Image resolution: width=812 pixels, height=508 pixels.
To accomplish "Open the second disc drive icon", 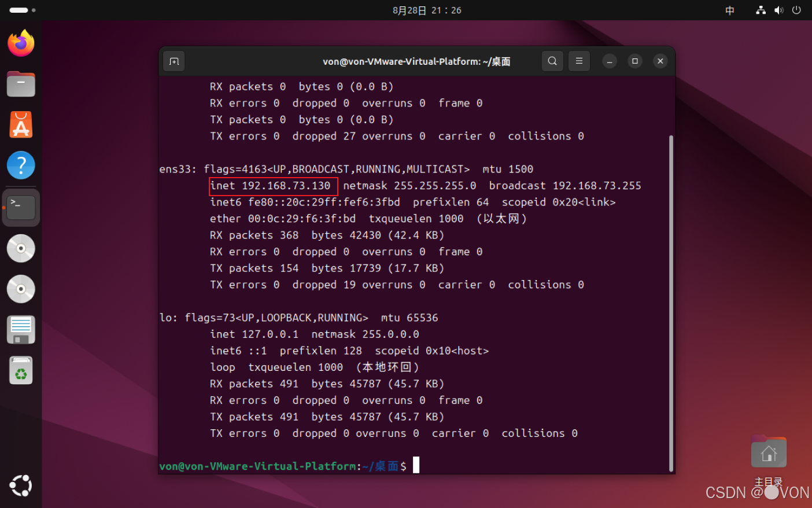I will (21, 289).
